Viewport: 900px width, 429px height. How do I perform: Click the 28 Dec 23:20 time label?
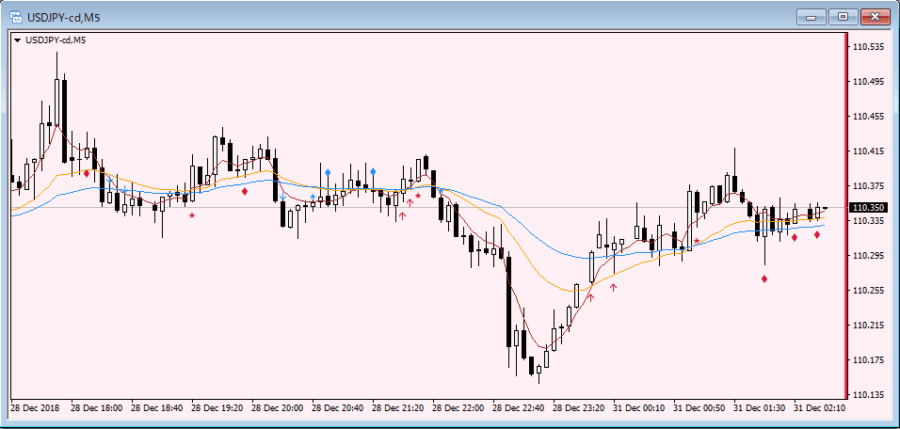coord(579,408)
